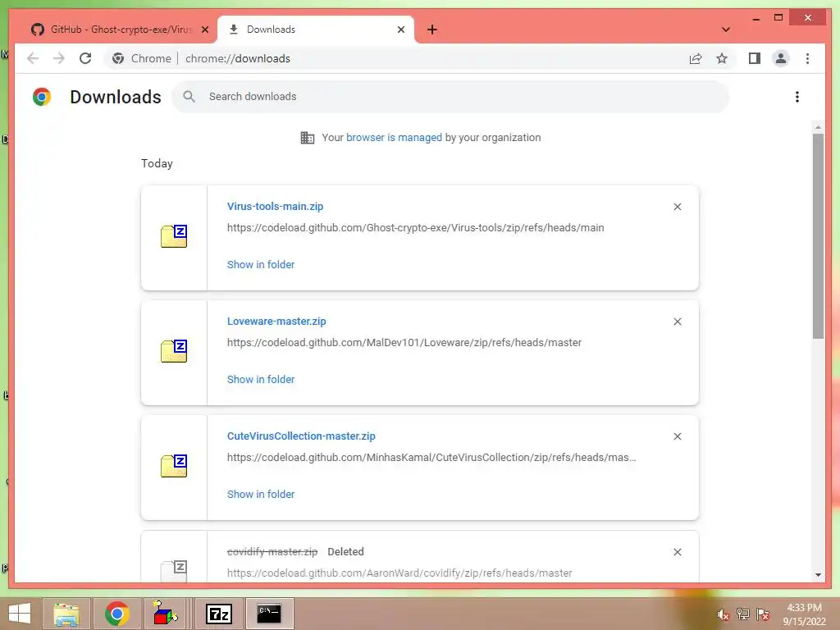Remove Loveware-master.zip from list
This screenshot has width=840, height=630.
[677, 322]
